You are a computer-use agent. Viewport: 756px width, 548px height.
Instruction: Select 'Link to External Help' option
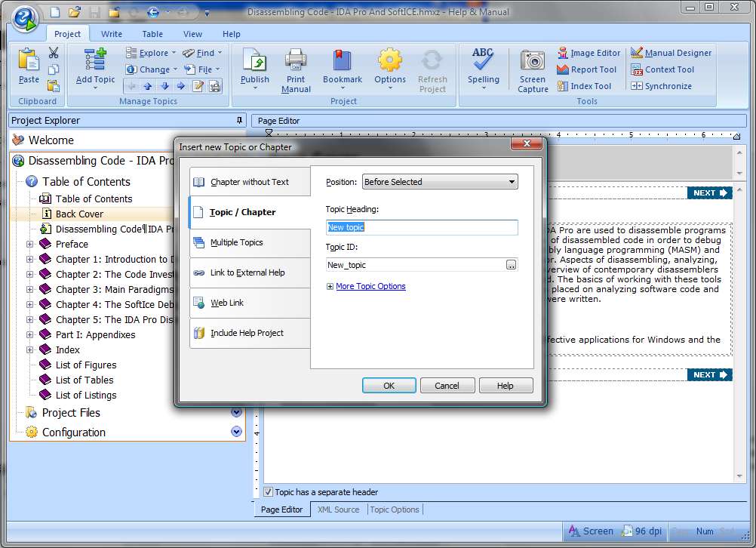[250, 272]
